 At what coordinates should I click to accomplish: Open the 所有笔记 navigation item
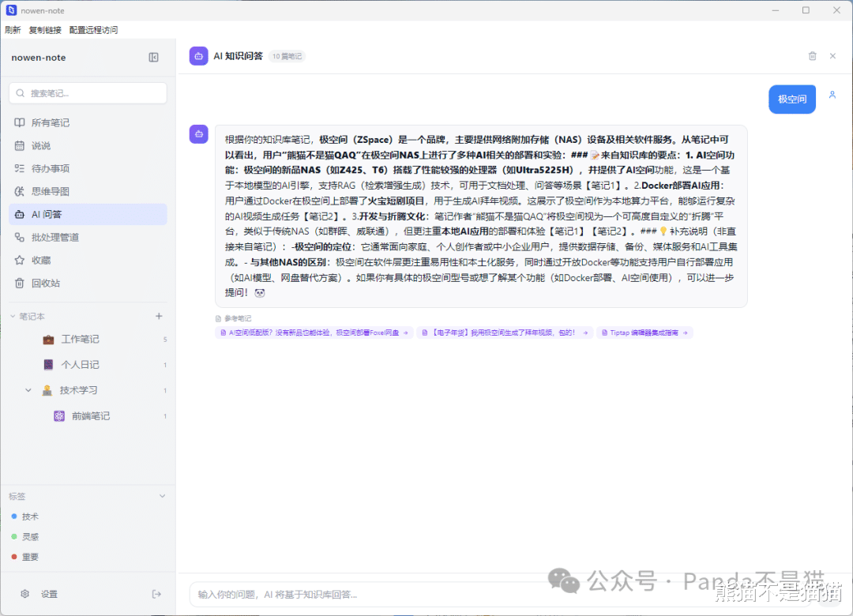[x=88, y=122]
